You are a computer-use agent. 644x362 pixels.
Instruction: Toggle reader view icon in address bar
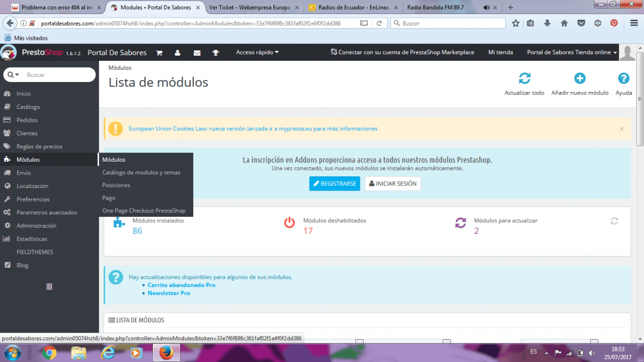click(x=364, y=23)
